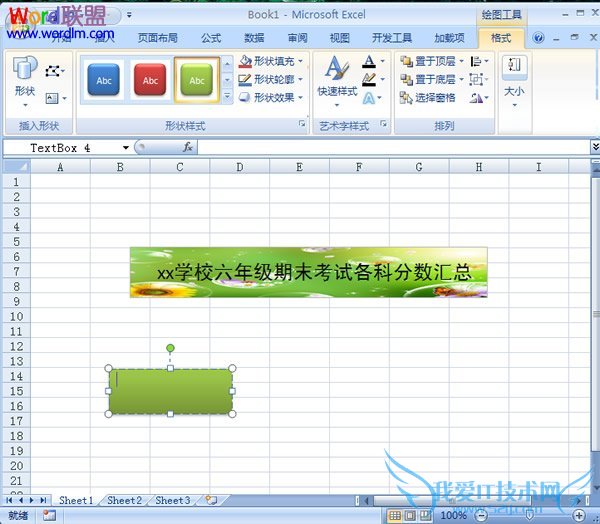Open the 形状 shapes gallery
The image size is (600, 524).
25,81
